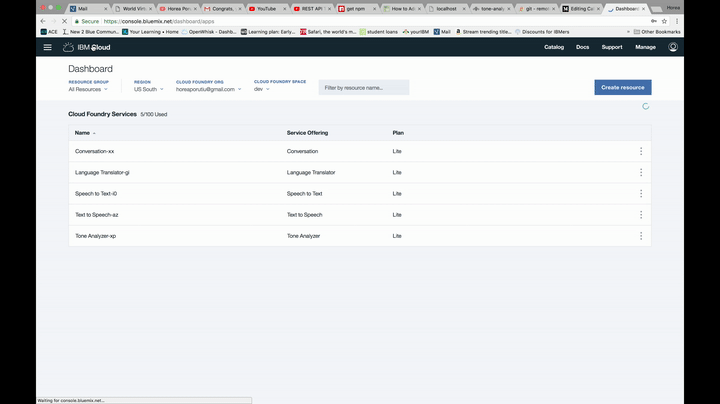The height and width of the screenshot is (404, 720).
Task: Stop page loading with the X button
Action: click(64, 21)
